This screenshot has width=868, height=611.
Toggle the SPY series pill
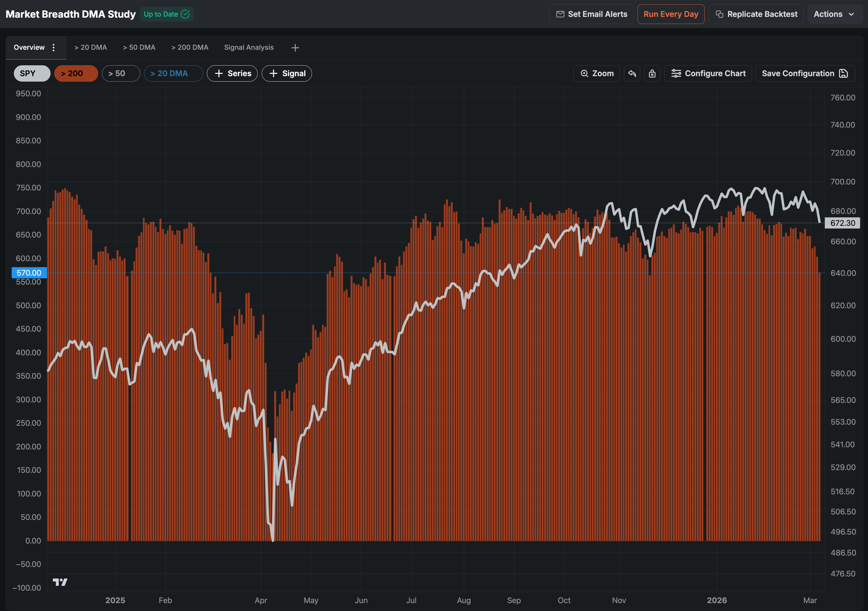32,73
